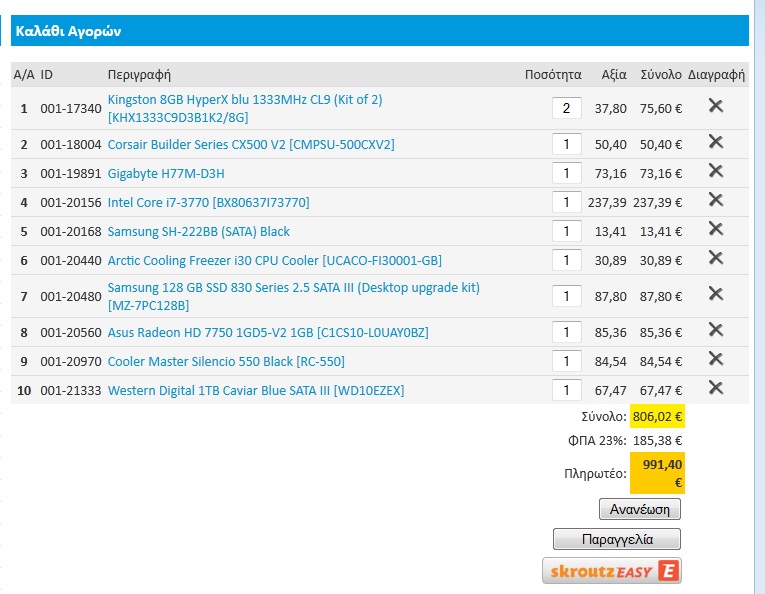Edit quantity field for Samsung SSD 830
This screenshot has height=594, width=765.
(566, 296)
